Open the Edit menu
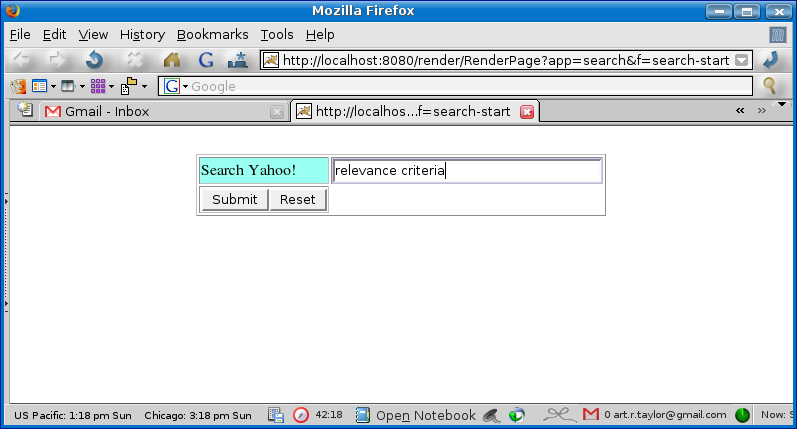Viewport: 797px width, 429px height. [54, 35]
